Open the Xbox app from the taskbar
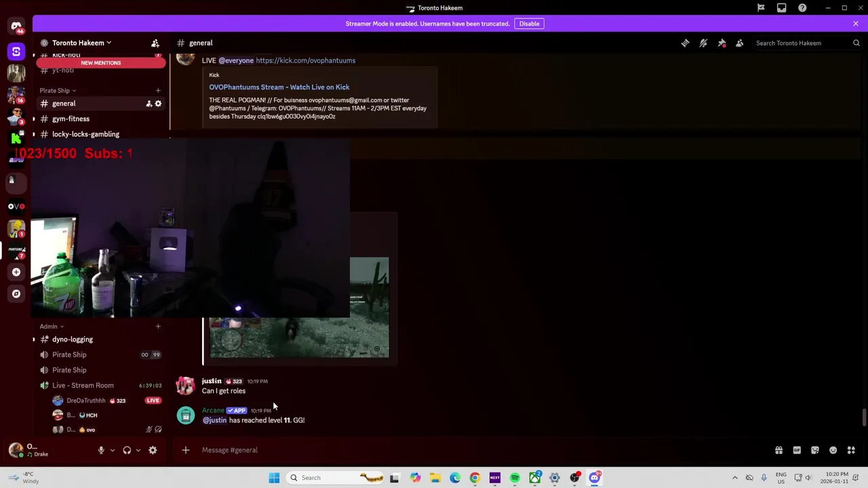Screen dimensions: 868x488 click(535, 478)
